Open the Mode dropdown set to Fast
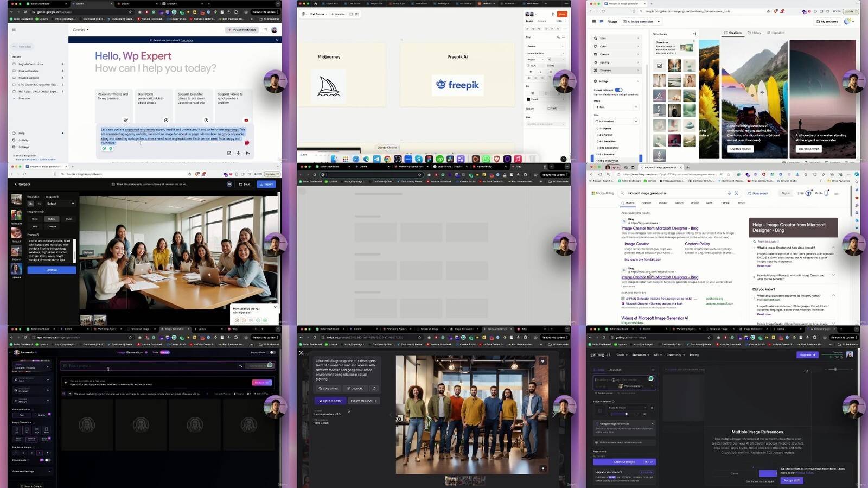868x488 pixels. coord(616,107)
